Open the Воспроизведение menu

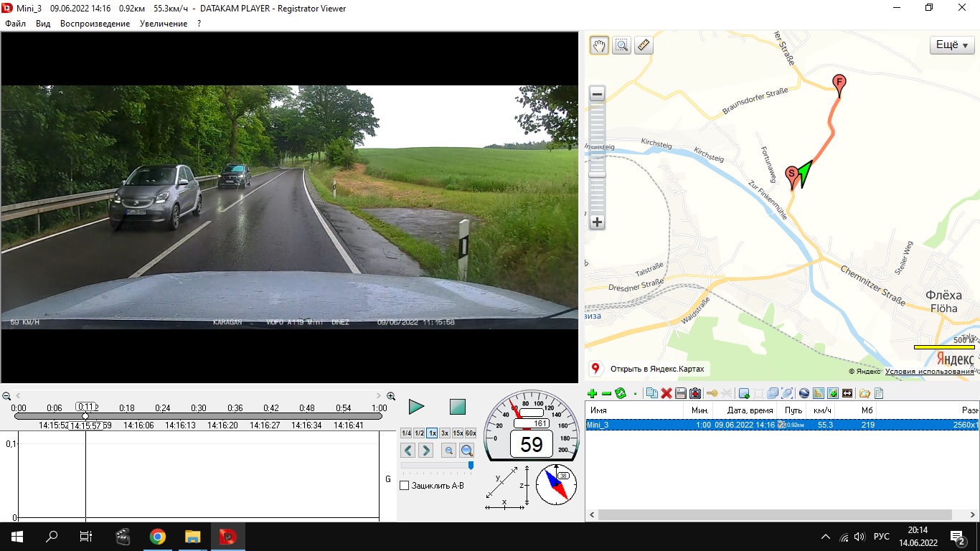pyautogui.click(x=95, y=24)
